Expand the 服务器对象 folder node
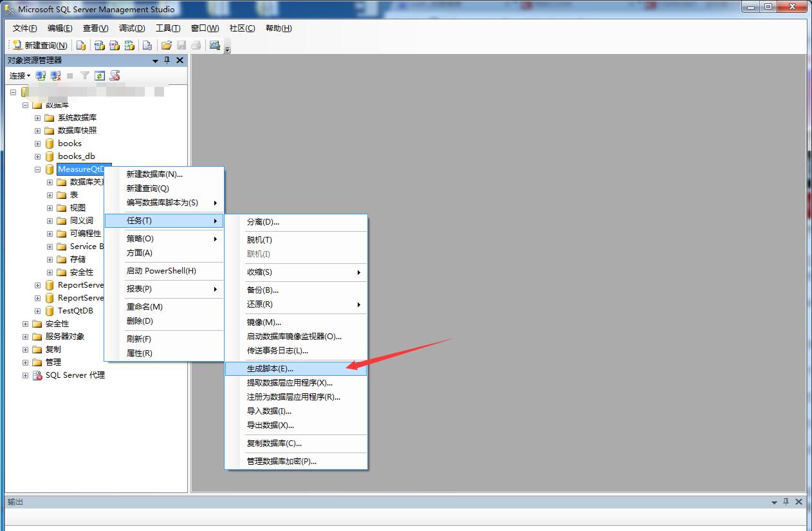 point(25,337)
